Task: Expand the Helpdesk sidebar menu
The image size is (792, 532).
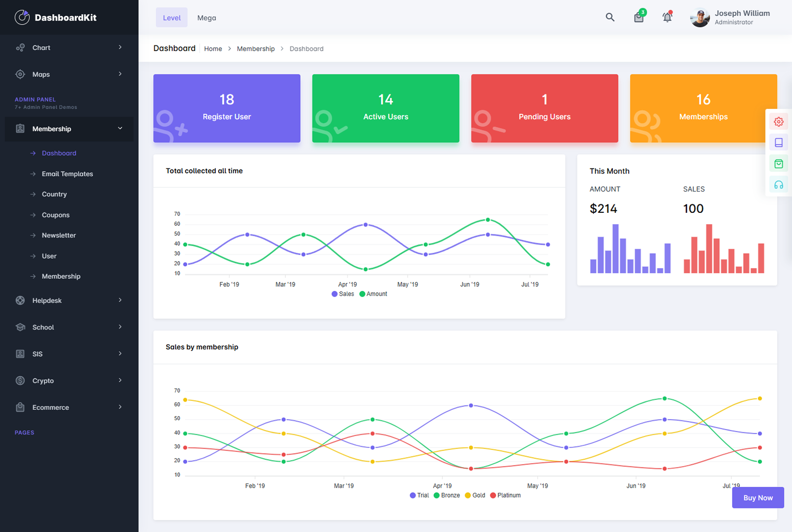Action: click(69, 300)
